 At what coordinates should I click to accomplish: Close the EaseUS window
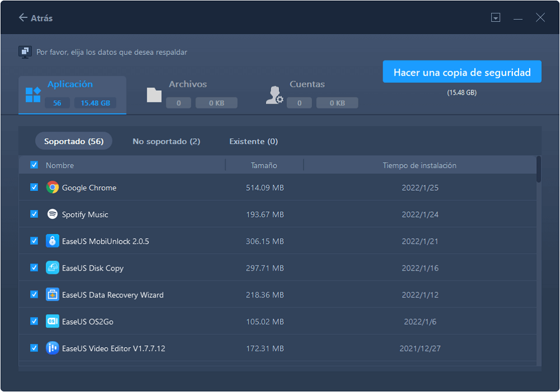540,17
